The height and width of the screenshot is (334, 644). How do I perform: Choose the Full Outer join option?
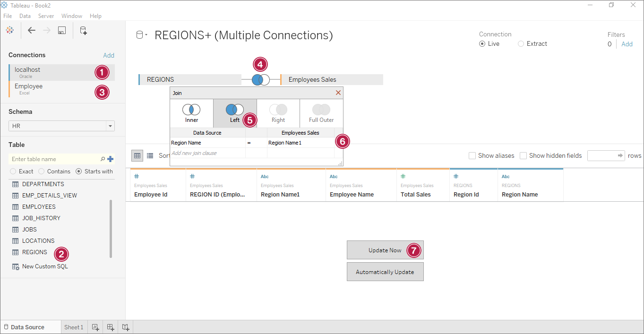point(321,113)
